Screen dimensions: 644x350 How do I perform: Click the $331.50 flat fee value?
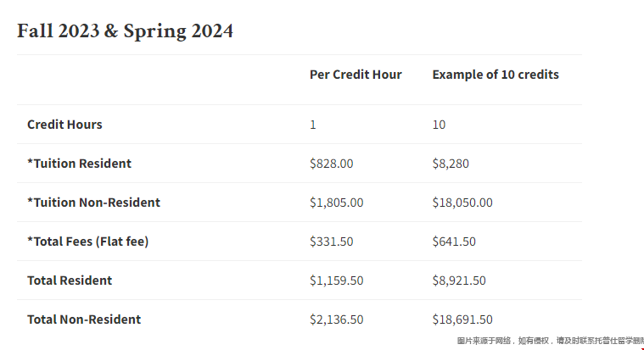click(332, 242)
